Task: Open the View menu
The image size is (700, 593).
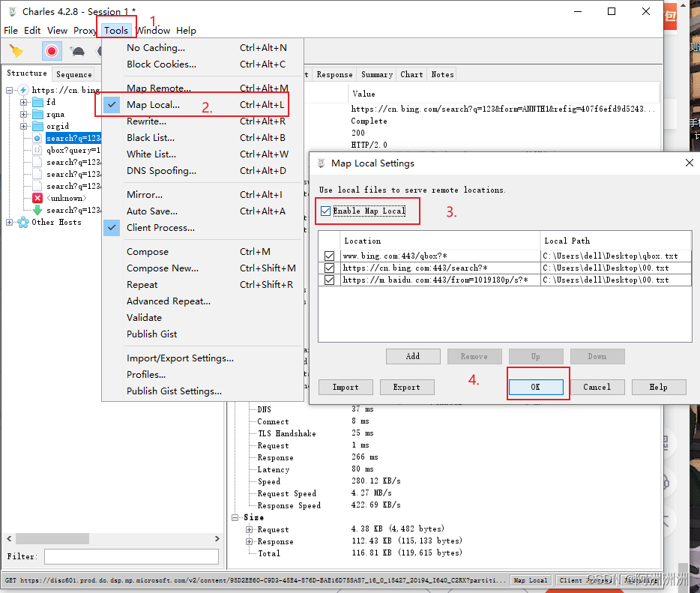Action: click(x=57, y=31)
